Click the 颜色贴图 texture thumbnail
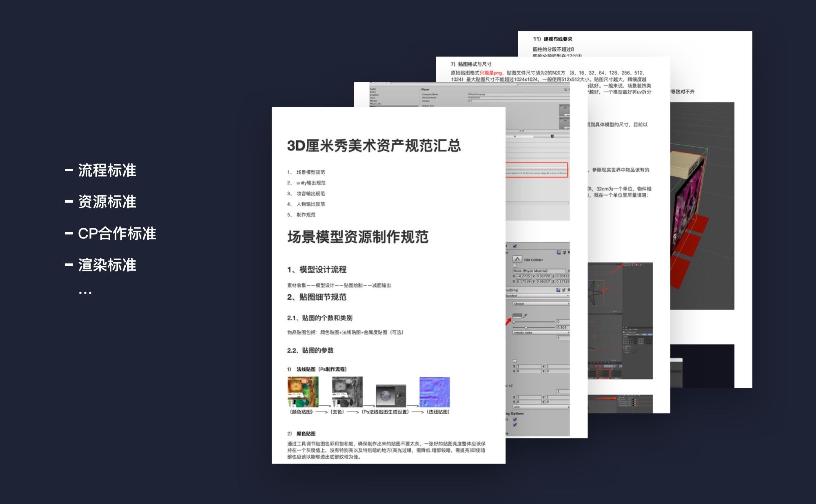The image size is (816, 504). pos(303,392)
